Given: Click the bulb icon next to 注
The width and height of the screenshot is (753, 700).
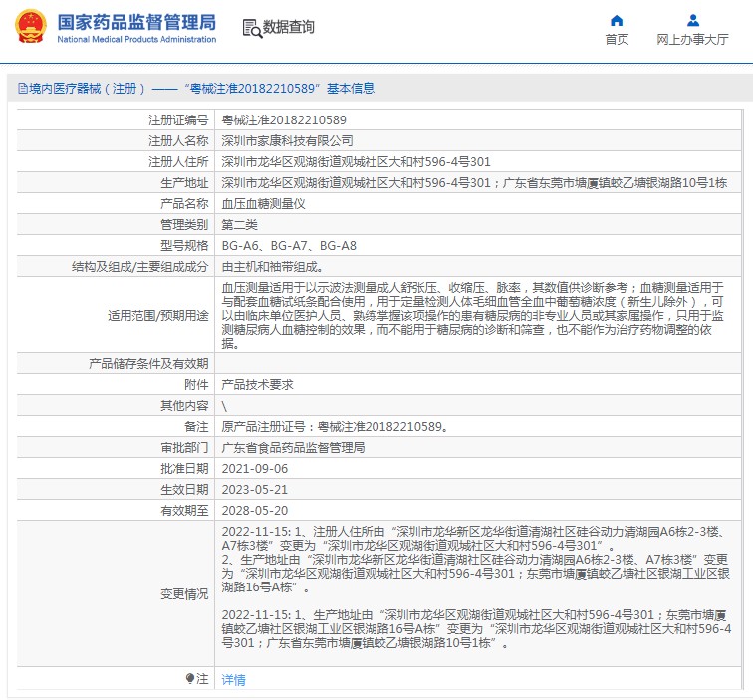Looking at the screenshot, I should point(190,678).
